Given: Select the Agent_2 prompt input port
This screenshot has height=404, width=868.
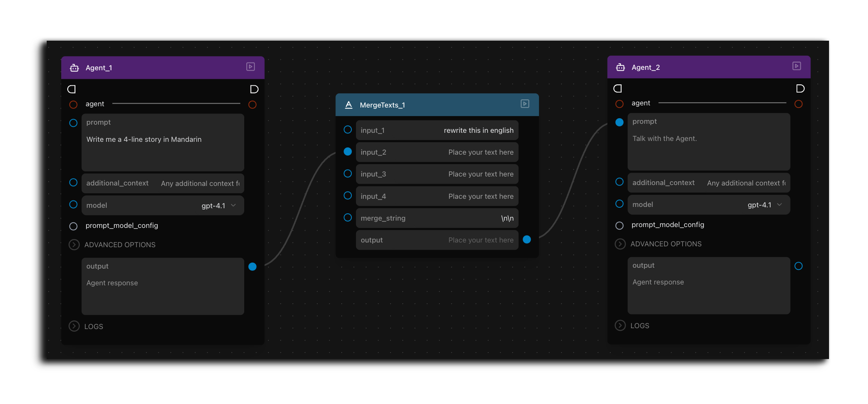Looking at the screenshot, I should coord(620,122).
